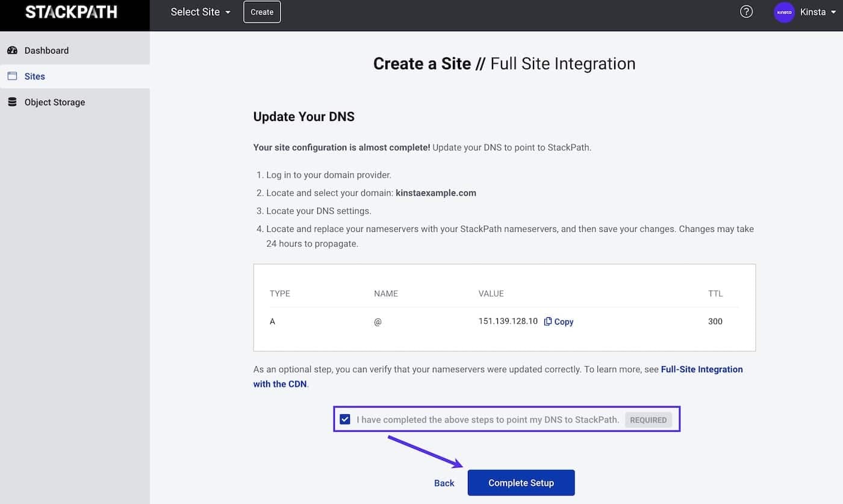Toggle the 'I have completed the above steps' box
The height and width of the screenshot is (504, 843).
[345, 418]
